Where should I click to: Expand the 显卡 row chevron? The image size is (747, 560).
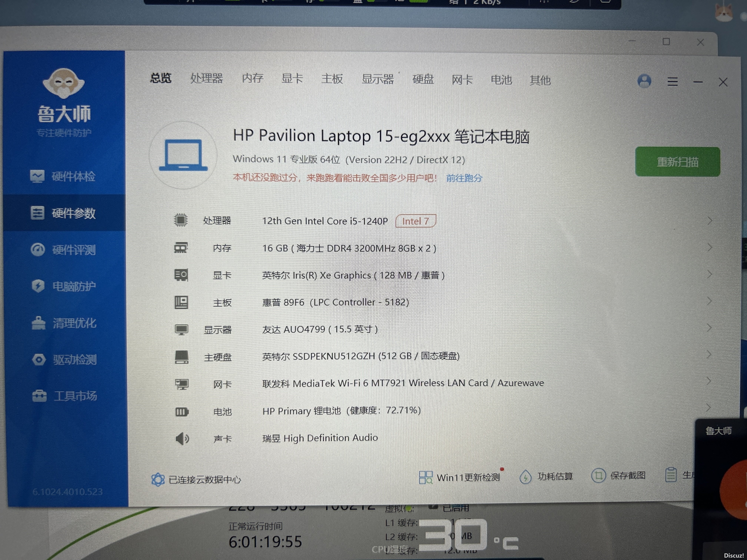(x=710, y=274)
